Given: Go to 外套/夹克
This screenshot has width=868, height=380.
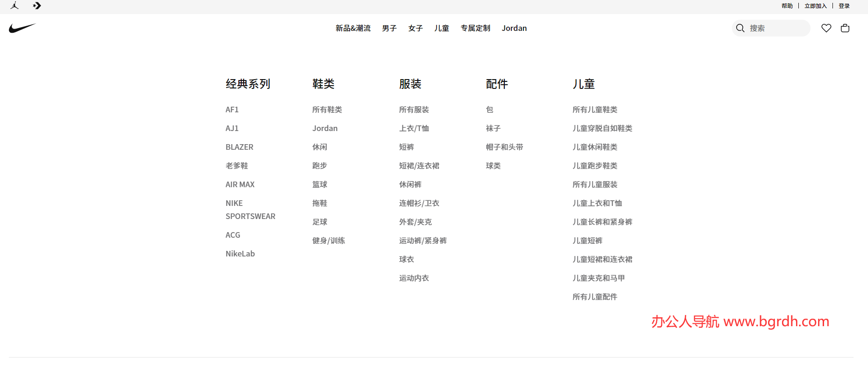Looking at the screenshot, I should tap(416, 222).
